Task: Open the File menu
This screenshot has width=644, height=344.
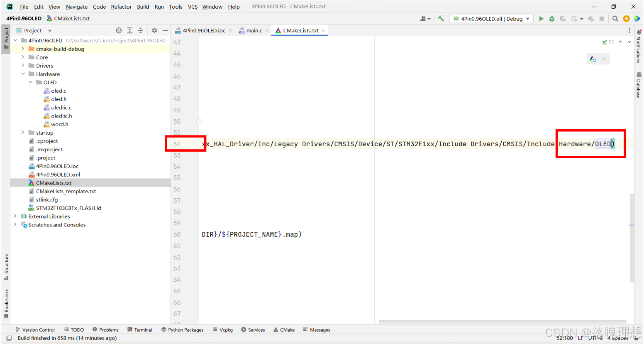Action: click(x=24, y=7)
